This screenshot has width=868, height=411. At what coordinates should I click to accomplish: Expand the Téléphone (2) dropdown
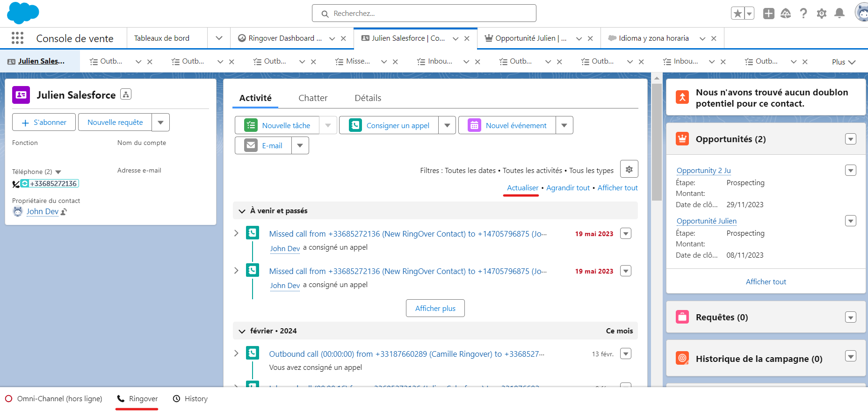[58, 172]
